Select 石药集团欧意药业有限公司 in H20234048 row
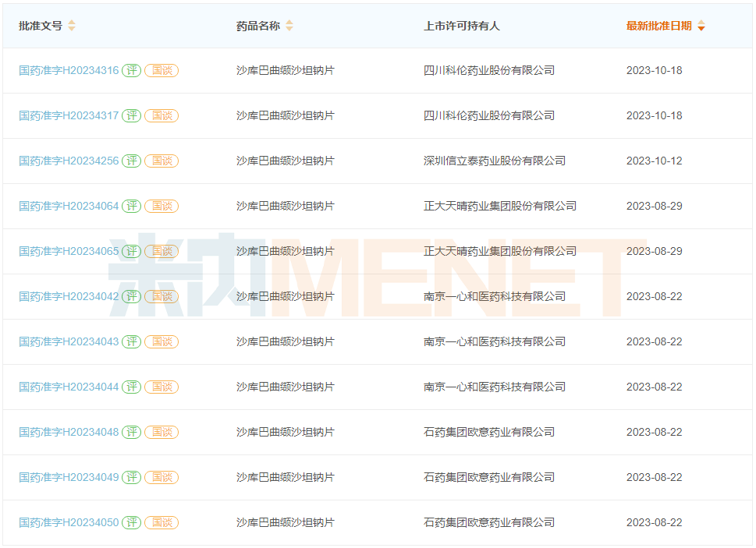The width and height of the screenshot is (756, 548). (489, 433)
